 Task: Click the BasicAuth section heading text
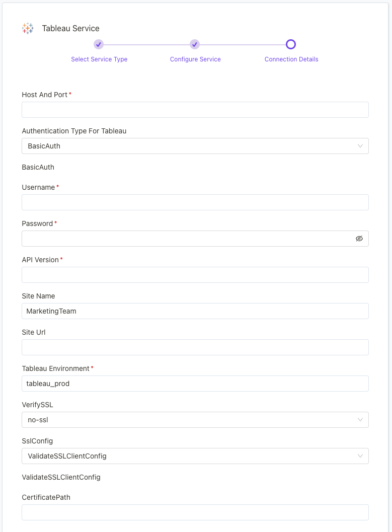point(38,167)
